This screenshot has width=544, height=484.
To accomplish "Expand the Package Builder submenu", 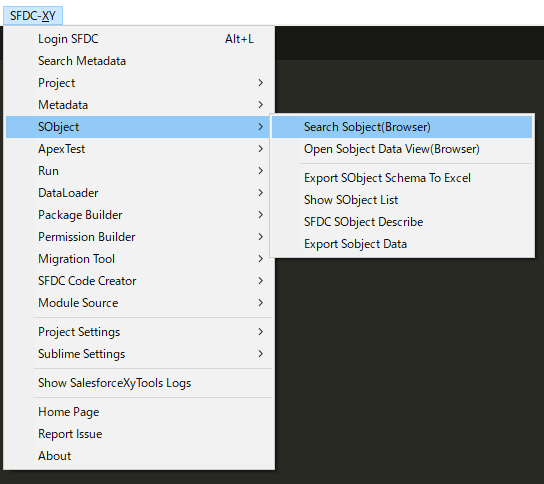I will [x=139, y=215].
